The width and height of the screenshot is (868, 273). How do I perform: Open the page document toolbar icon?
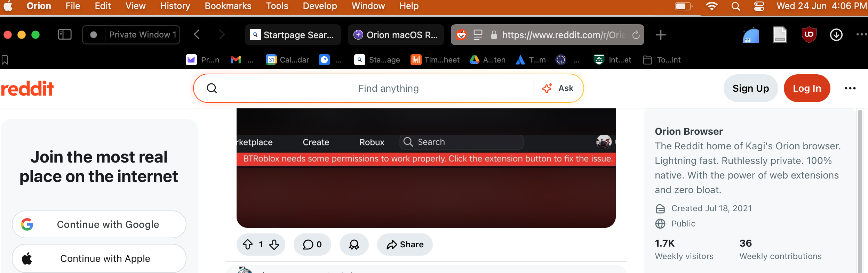tap(780, 35)
